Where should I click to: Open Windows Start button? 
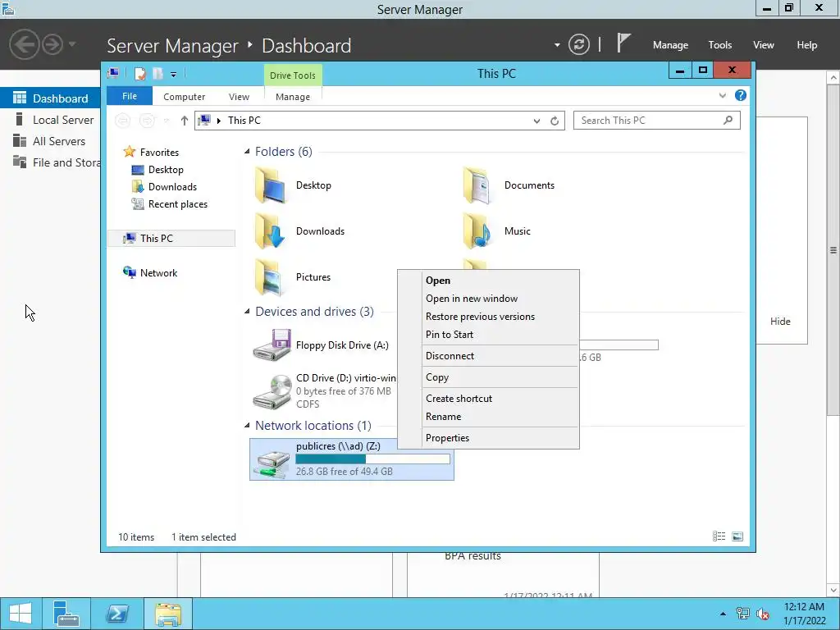21,614
